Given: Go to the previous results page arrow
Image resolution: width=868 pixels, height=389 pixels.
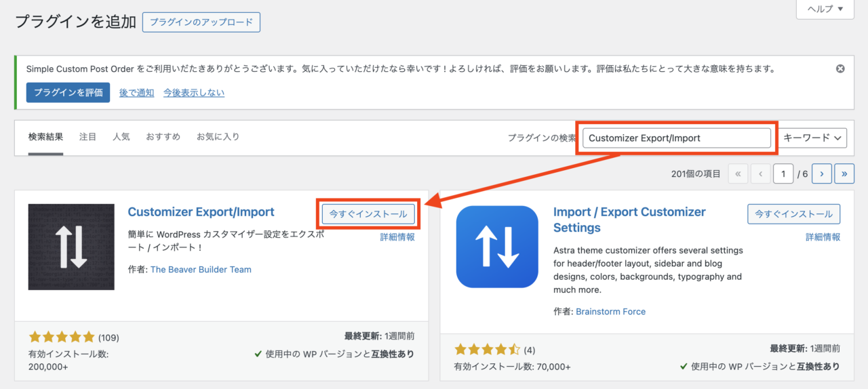Looking at the screenshot, I should tap(760, 173).
